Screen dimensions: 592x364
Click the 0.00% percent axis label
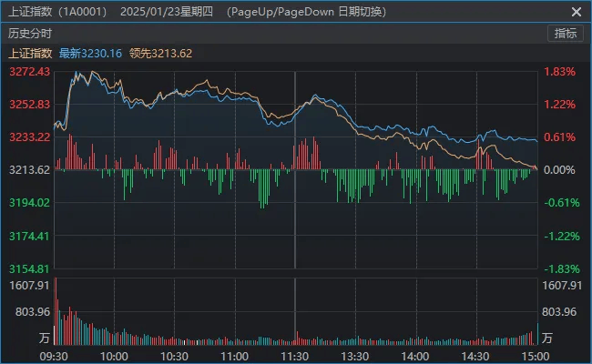[x=560, y=170]
